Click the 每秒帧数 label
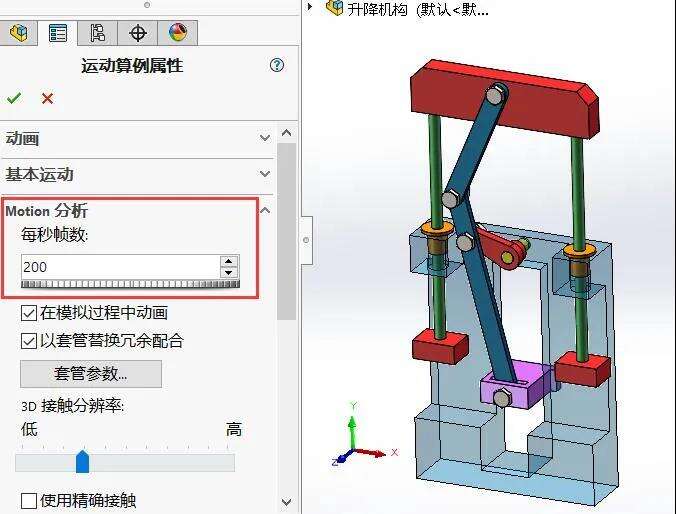This screenshot has width=676, height=514. [54, 235]
